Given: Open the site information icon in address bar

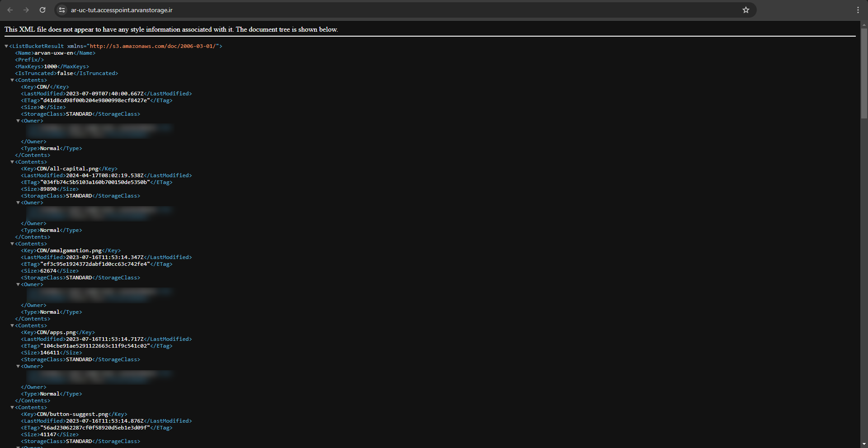Looking at the screenshot, I should point(62,10).
